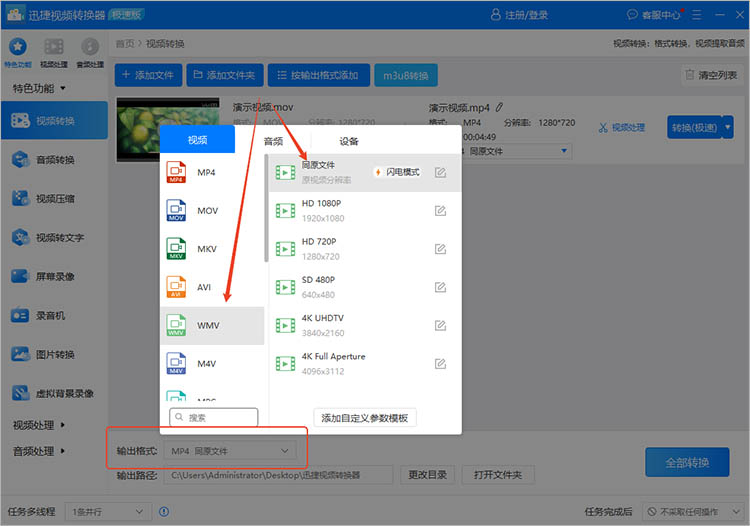Viewport: 750px width, 526px height.
Task: Click the 添加文件夹 button
Action: point(225,75)
